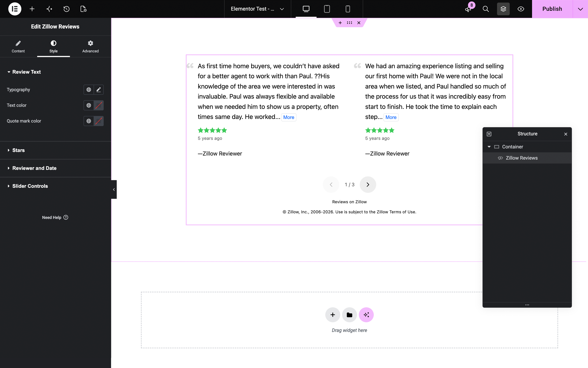The image size is (588, 368).
Task: Go to next review slide arrow
Action: [x=368, y=184]
